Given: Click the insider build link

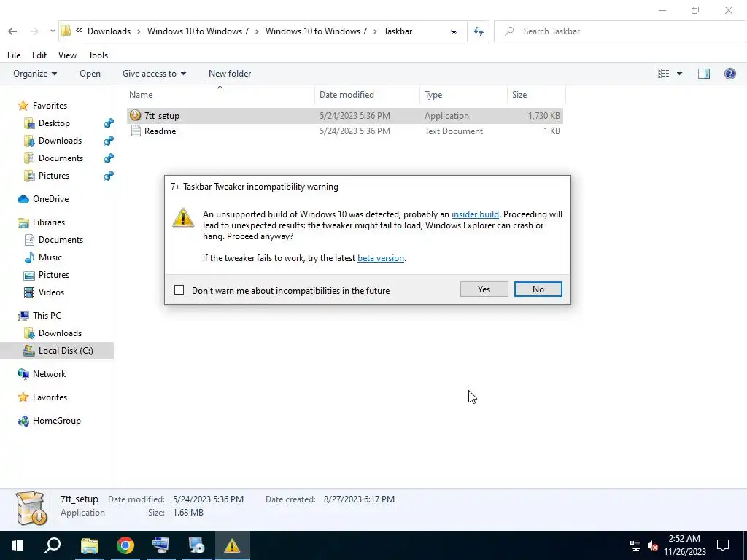Looking at the screenshot, I should (475, 214).
